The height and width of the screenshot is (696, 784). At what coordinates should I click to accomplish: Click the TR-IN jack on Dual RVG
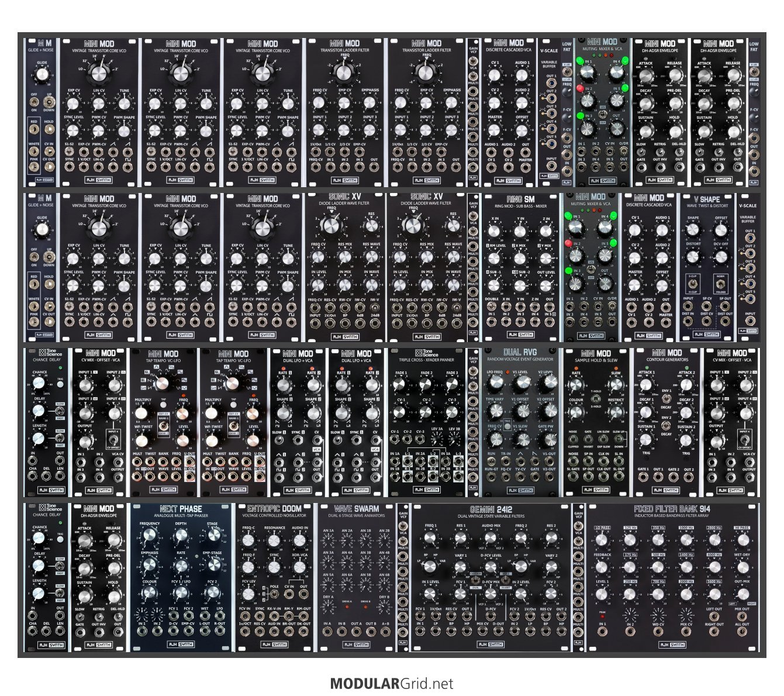(x=506, y=461)
